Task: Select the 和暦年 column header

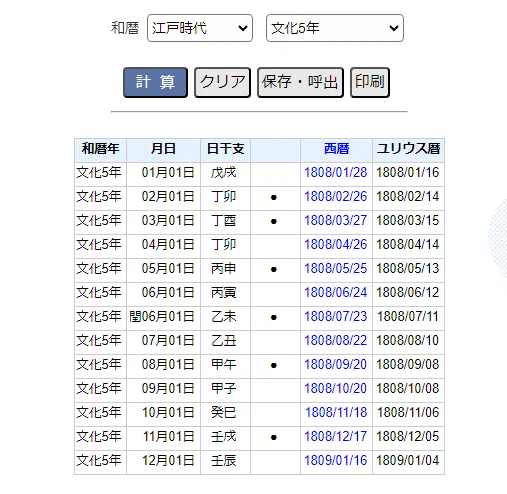Action: tap(100, 149)
